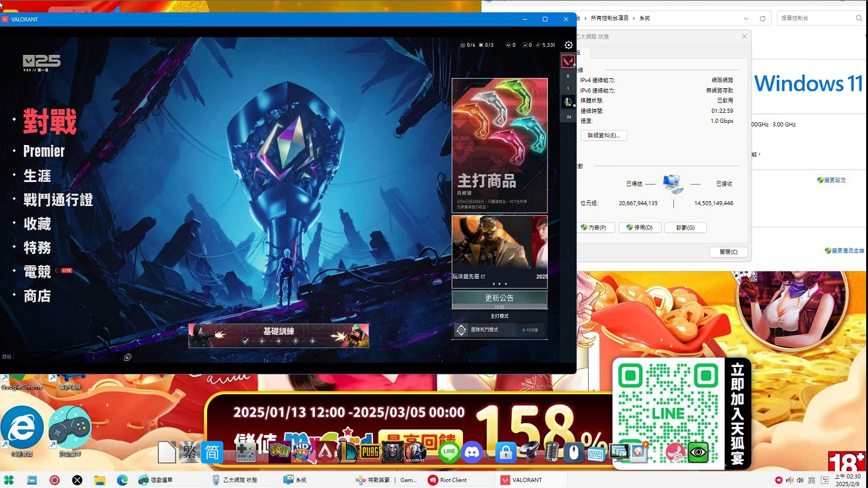This screenshot has height=488, width=868.
Task: Open the Premier menu item
Action: [44, 151]
